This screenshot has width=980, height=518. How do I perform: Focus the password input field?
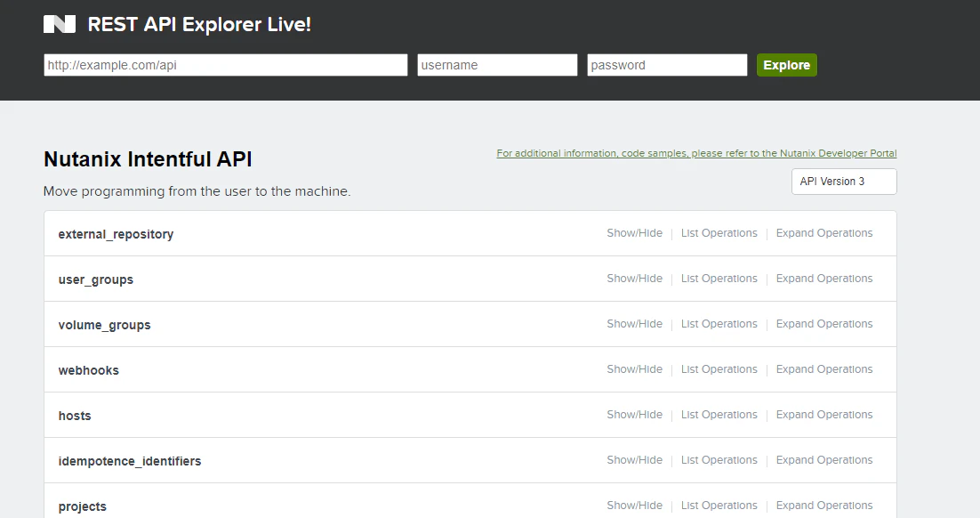(667, 65)
